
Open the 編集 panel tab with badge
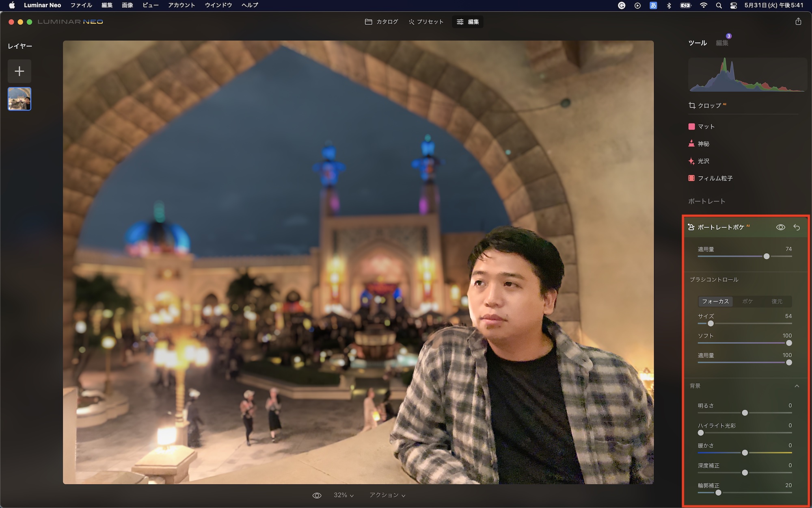coord(722,43)
